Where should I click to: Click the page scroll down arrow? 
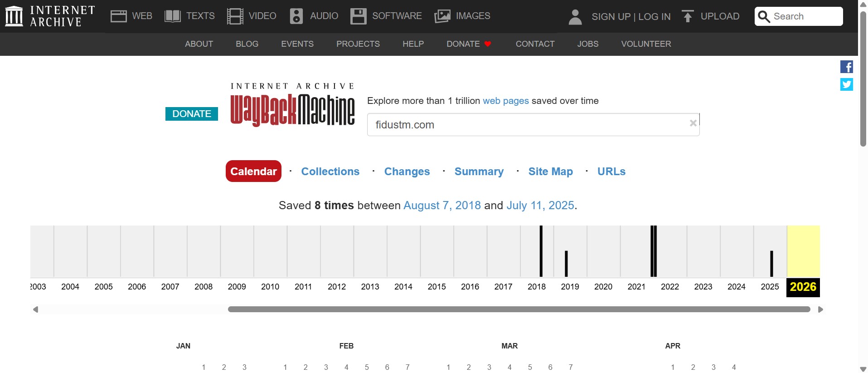[x=863, y=369]
